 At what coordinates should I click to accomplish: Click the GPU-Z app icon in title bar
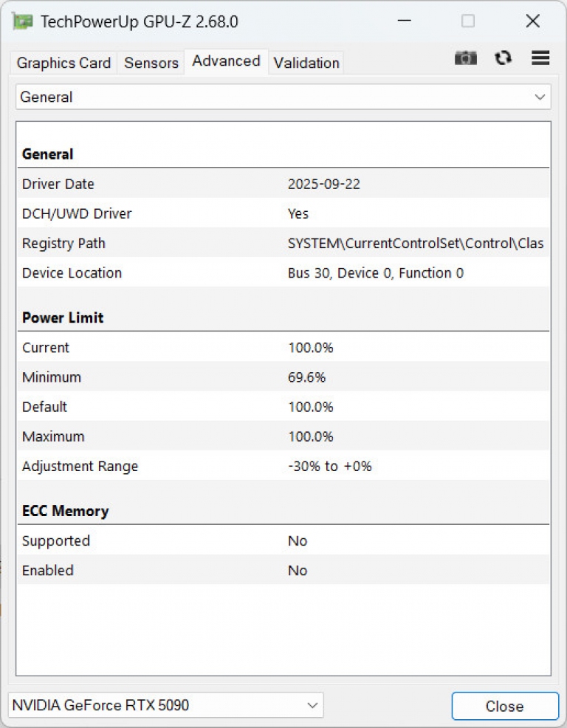pyautogui.click(x=23, y=21)
